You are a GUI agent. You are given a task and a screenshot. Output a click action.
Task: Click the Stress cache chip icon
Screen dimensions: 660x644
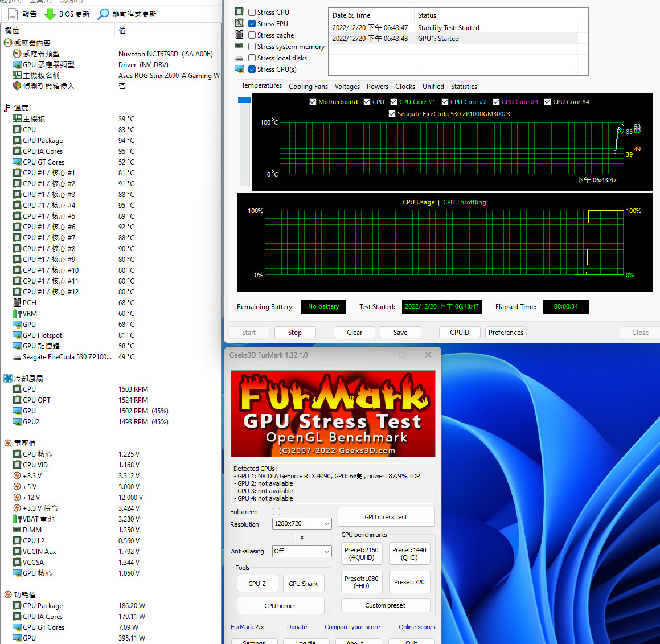click(239, 35)
